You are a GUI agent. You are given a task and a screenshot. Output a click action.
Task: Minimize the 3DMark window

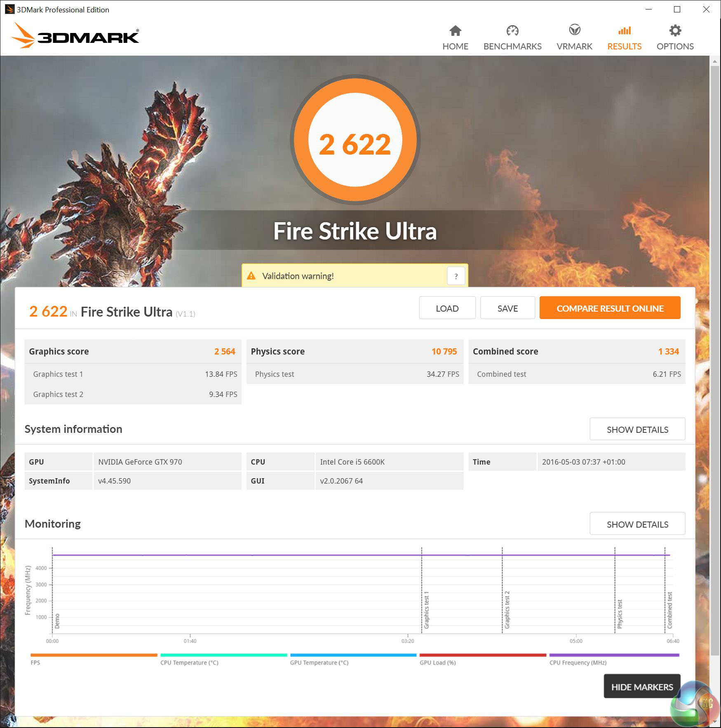pos(648,9)
